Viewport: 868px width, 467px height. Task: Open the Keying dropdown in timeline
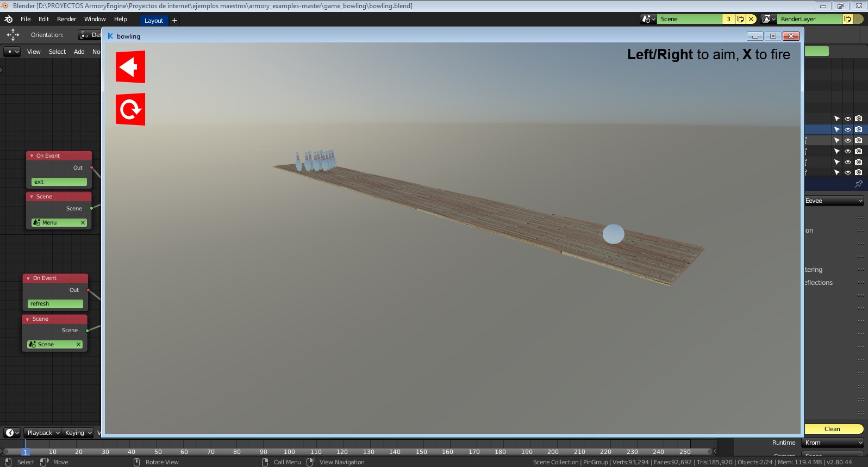(78, 433)
